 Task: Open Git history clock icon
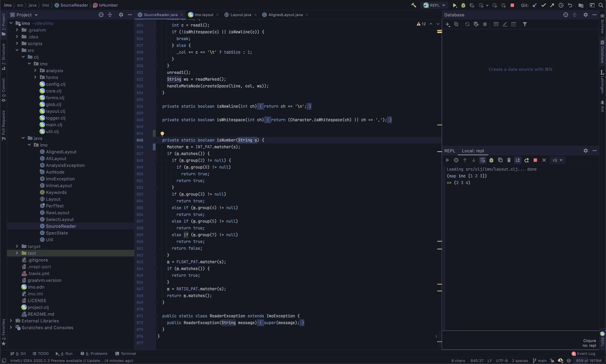pyautogui.click(x=561, y=5)
